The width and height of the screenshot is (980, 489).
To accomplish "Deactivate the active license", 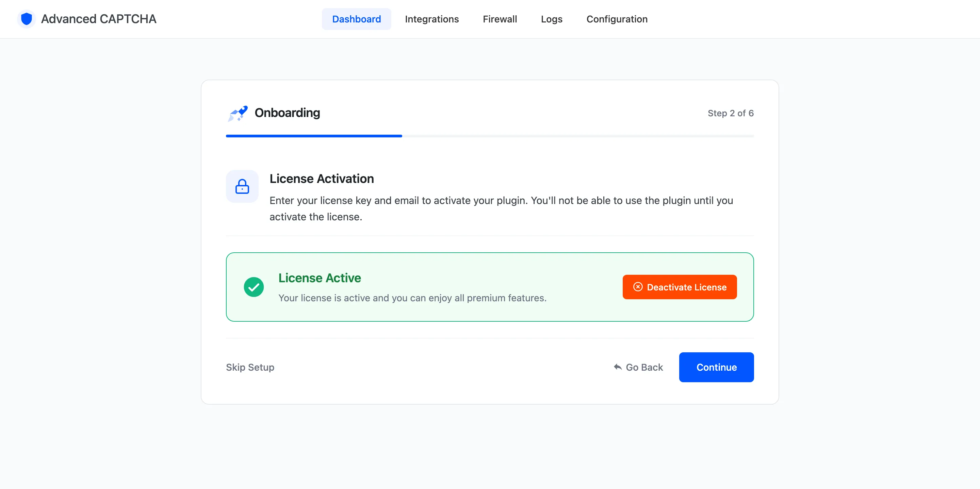I will [x=680, y=287].
